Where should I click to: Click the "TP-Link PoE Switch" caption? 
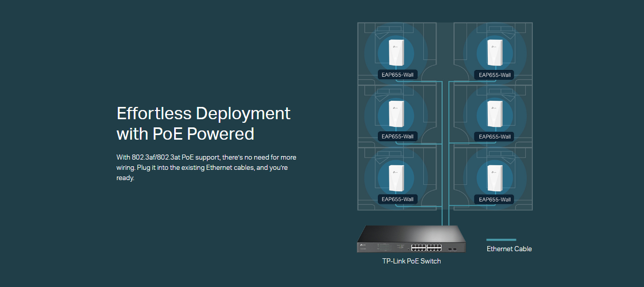pyautogui.click(x=411, y=261)
